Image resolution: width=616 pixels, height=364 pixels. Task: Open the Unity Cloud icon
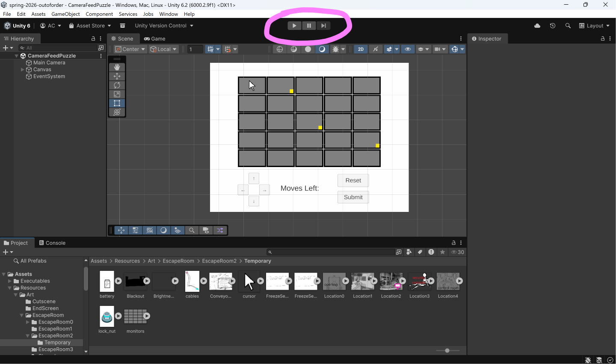coord(537,26)
